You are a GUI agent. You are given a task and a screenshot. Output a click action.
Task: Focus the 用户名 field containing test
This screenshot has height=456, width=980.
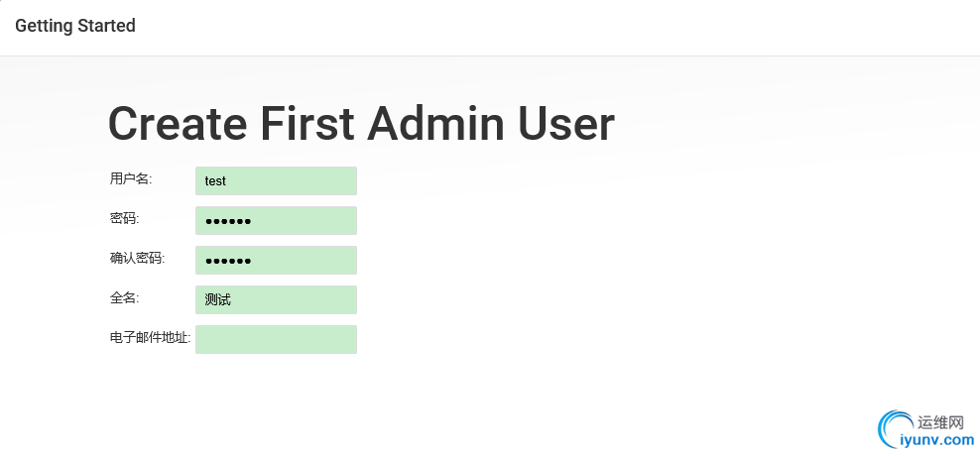tap(277, 180)
